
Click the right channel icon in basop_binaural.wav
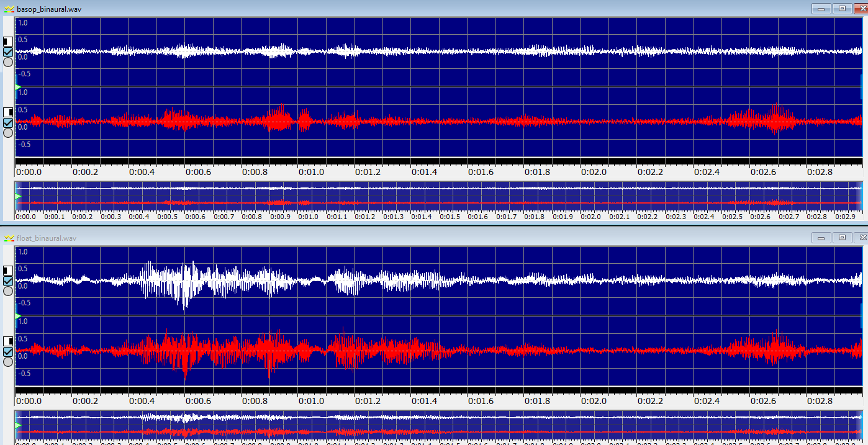7,112
